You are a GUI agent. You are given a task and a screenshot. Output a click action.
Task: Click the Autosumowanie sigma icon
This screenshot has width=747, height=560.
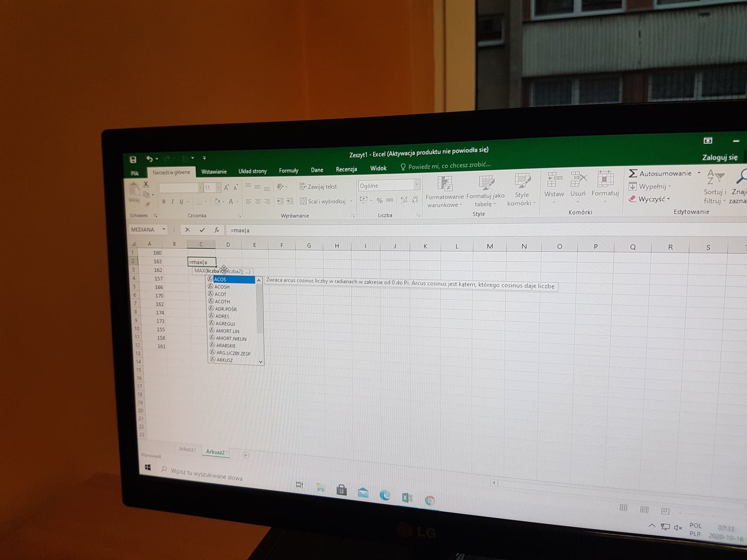click(x=633, y=173)
